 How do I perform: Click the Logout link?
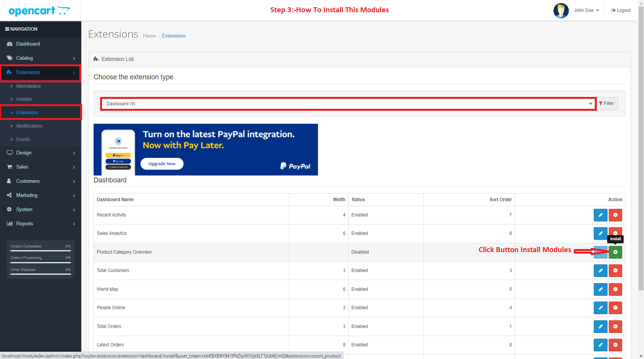click(621, 10)
